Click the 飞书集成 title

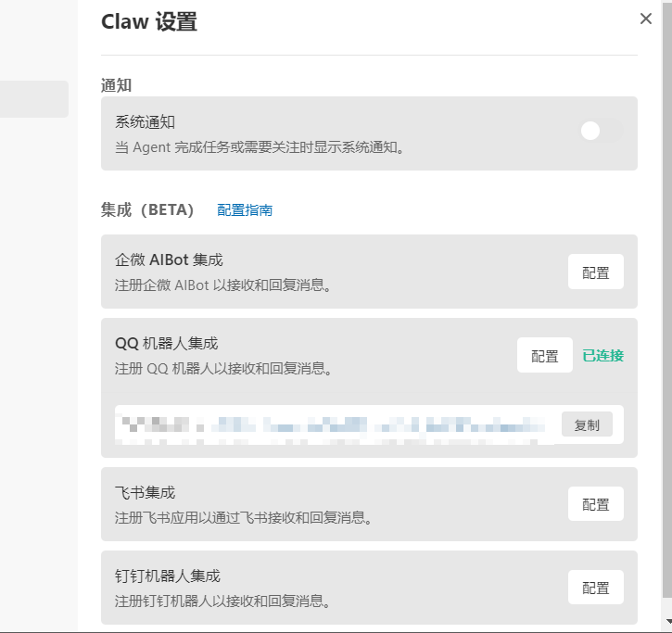click(x=146, y=492)
